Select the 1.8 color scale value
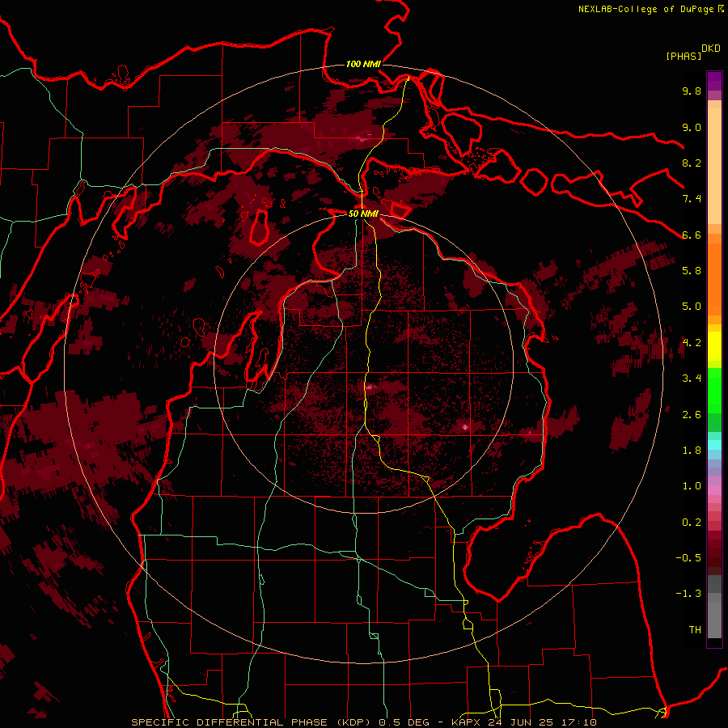 [692, 450]
